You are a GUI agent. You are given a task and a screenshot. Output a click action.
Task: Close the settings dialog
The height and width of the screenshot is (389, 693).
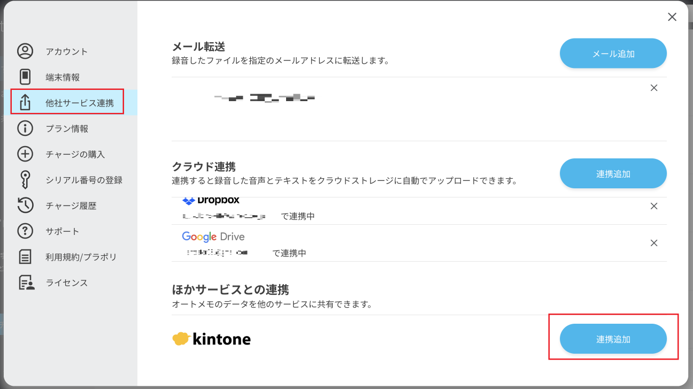tap(672, 17)
